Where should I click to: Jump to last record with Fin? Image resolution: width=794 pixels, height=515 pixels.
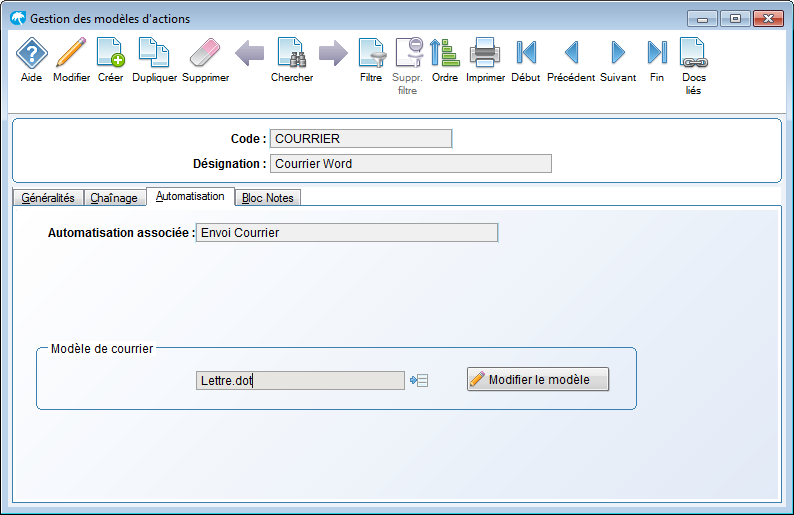pyautogui.click(x=657, y=53)
